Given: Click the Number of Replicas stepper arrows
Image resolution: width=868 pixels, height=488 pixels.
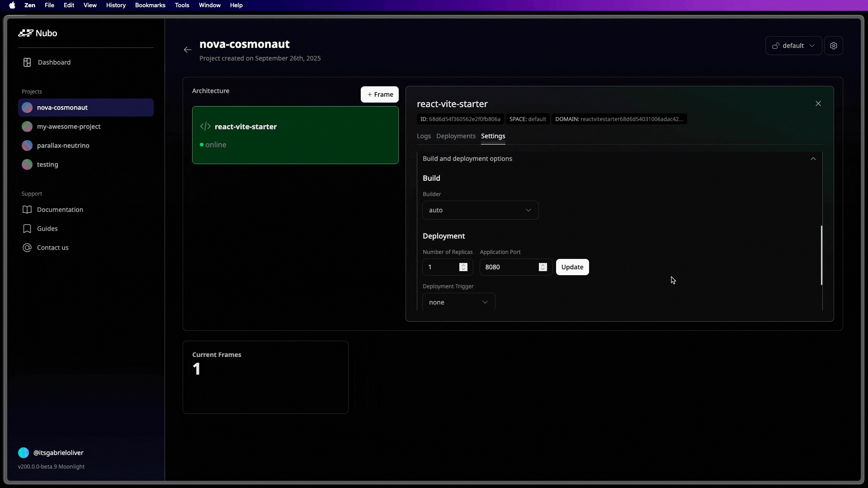Looking at the screenshot, I should 463,267.
